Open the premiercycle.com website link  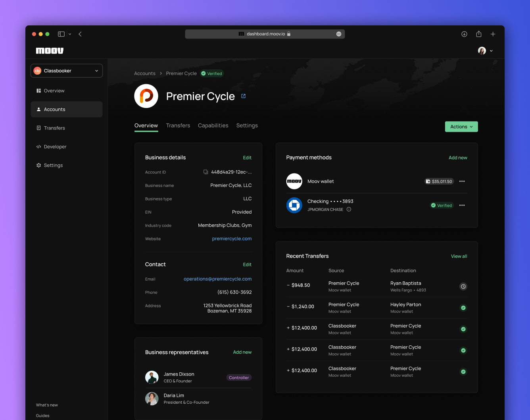coord(232,239)
